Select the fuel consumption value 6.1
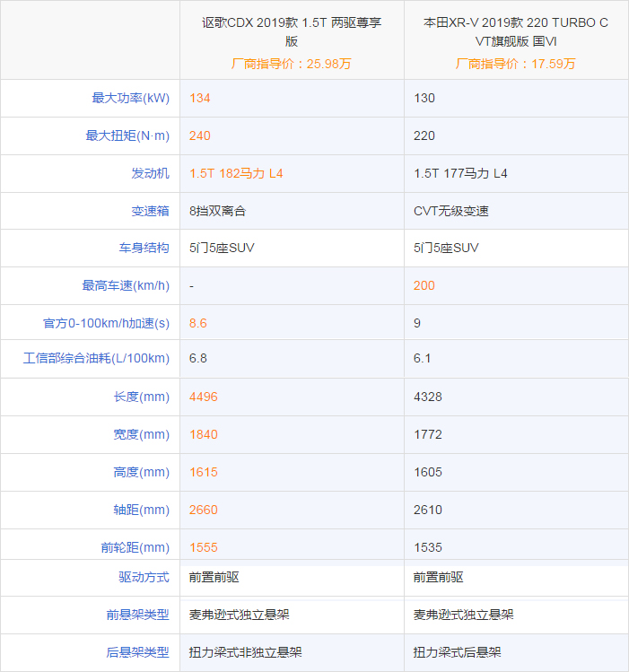This screenshot has width=629, height=672. click(422, 358)
